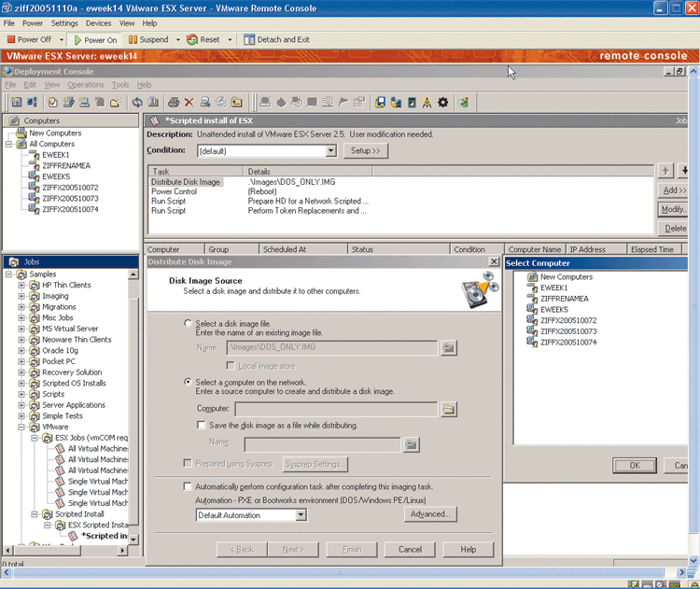Click the Setup >> button
Screen dimensions: 700x589
pyautogui.click(x=366, y=151)
